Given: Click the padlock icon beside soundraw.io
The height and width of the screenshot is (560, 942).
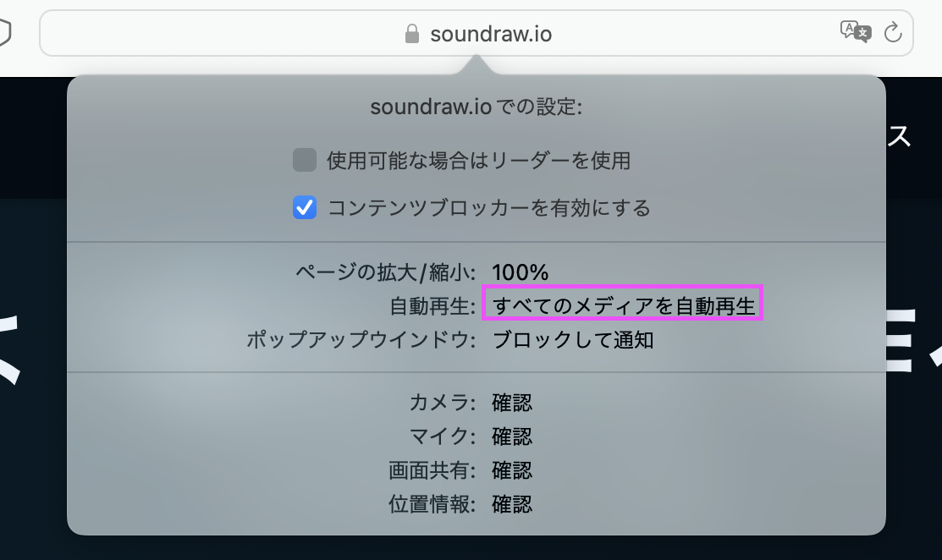Looking at the screenshot, I should click(411, 34).
